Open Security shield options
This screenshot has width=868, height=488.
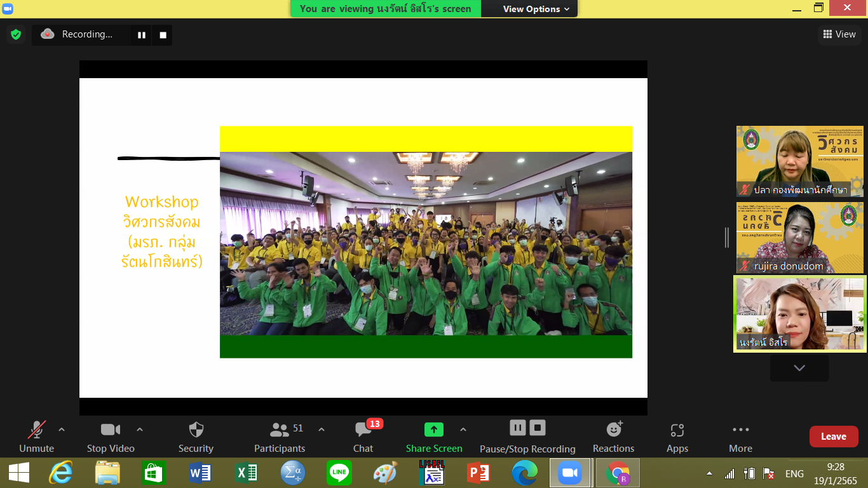point(196,437)
